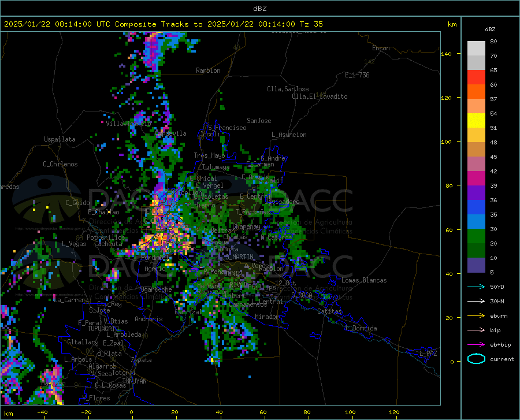Select the magenta swatch between 42 and 39
Viewport: 520px width, 420px height.
(x=476, y=179)
